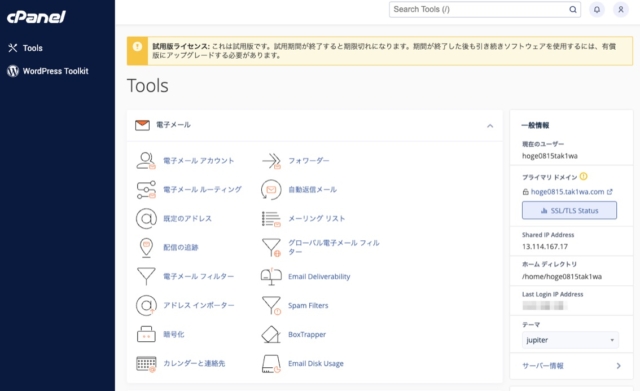Click the 電子メール envelope section icon
640x391 pixels.
[142, 125]
